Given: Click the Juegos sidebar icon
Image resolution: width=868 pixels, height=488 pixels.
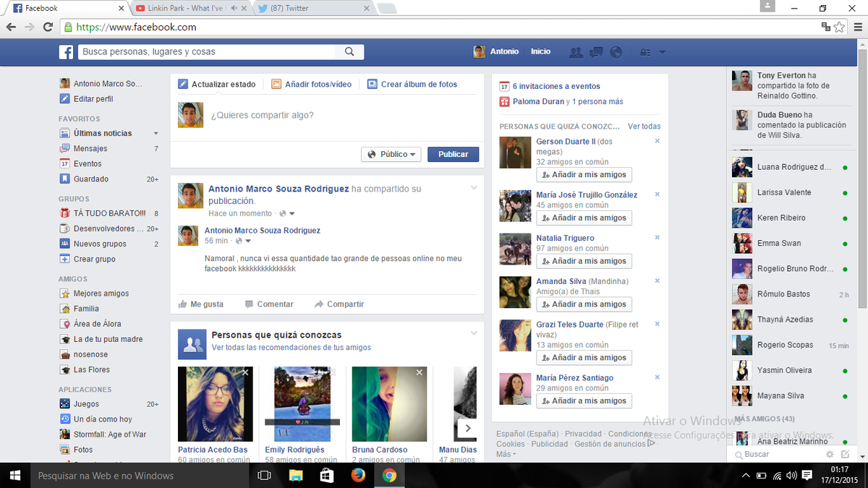Looking at the screenshot, I should 65,404.
